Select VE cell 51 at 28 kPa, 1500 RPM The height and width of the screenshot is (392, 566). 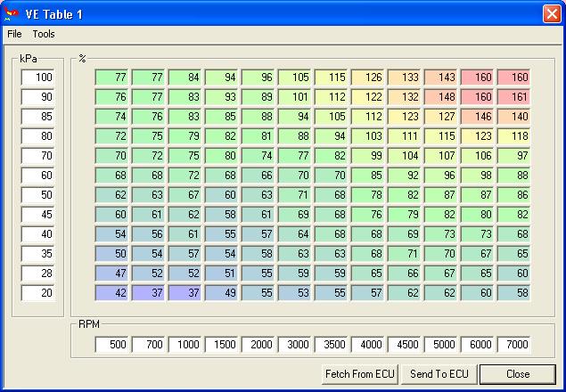click(221, 274)
